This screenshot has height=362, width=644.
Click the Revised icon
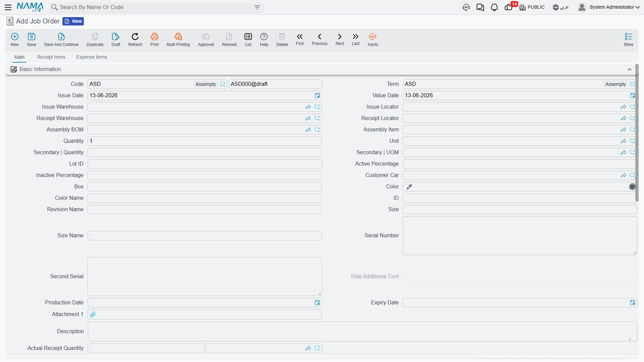[x=229, y=40]
